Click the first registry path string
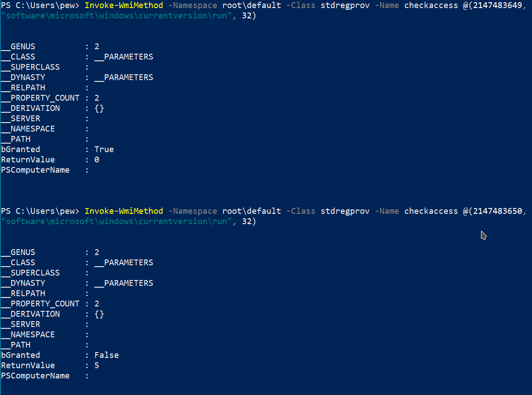532x395 pixels. 116,16
